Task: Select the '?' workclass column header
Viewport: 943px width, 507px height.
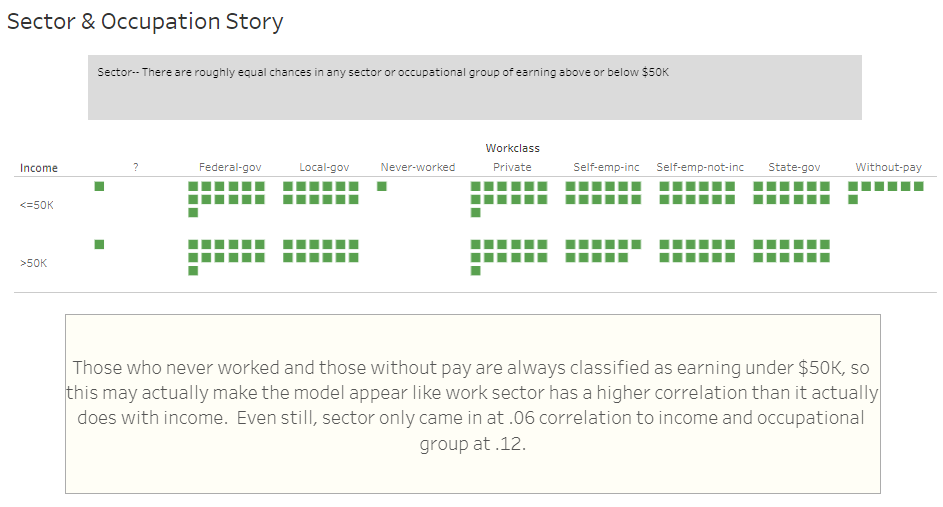Action: click(x=135, y=168)
